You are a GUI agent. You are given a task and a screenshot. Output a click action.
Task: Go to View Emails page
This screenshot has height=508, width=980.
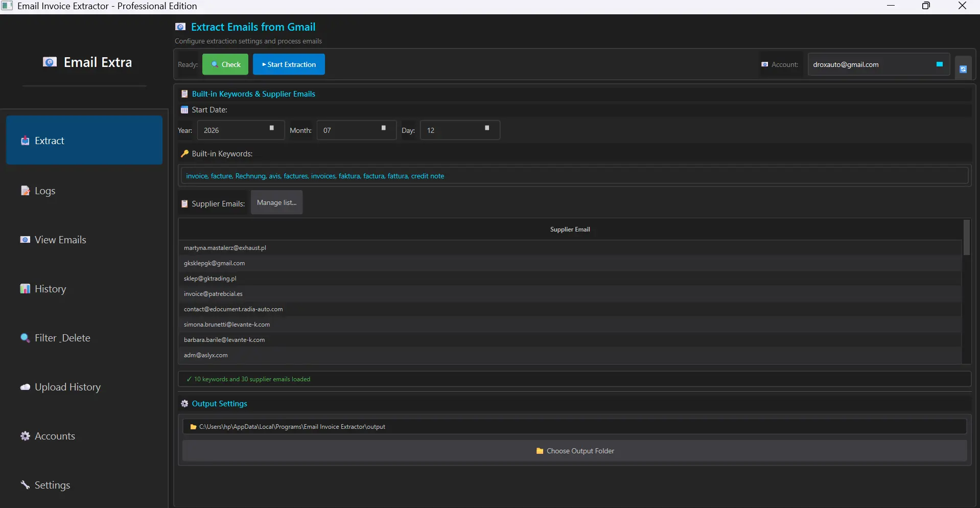pyautogui.click(x=84, y=240)
